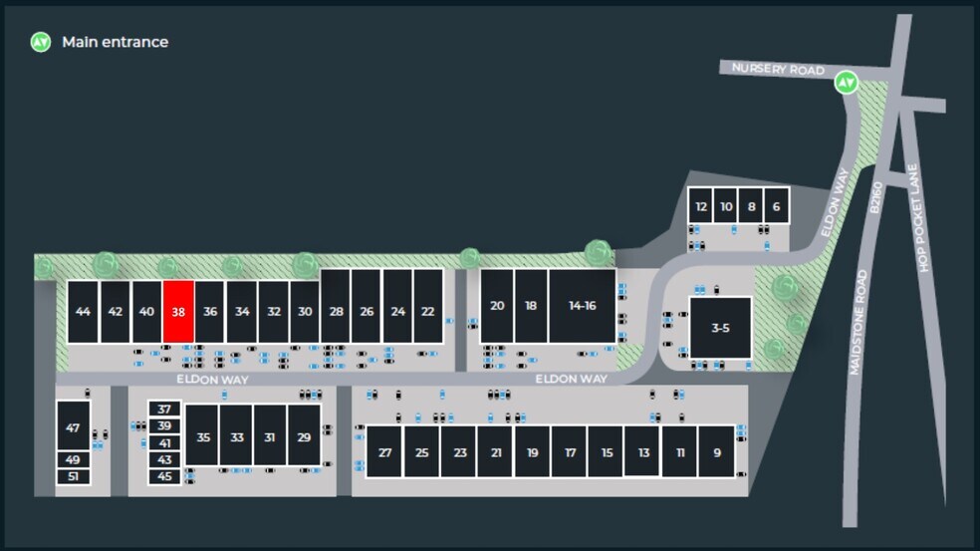Screen dimensions: 980x551
Task: Click the entrance marker on Nursery Road
Action: pos(846,82)
